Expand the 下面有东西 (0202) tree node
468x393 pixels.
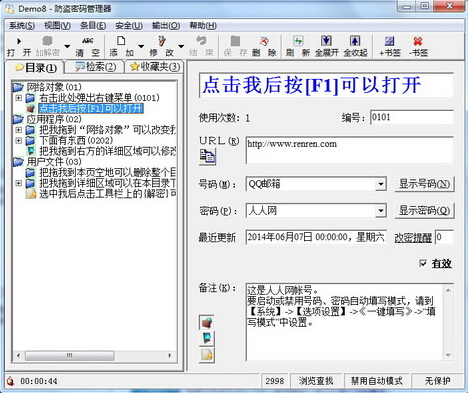click(19, 140)
